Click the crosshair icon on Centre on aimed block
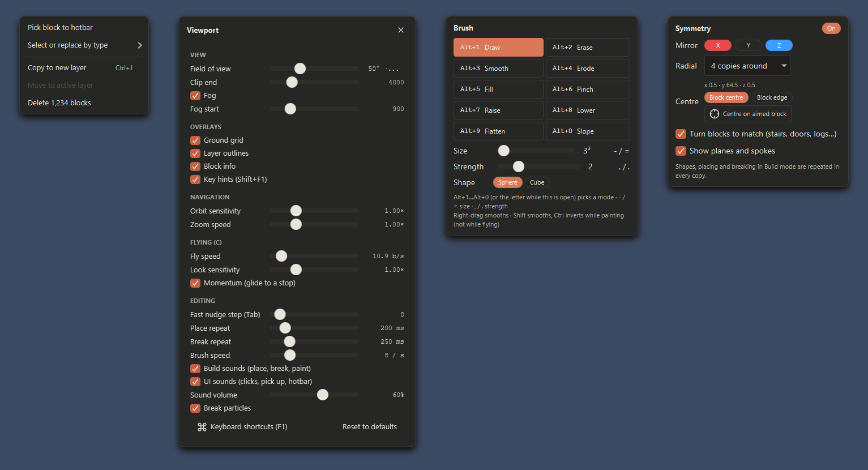 pyautogui.click(x=715, y=114)
